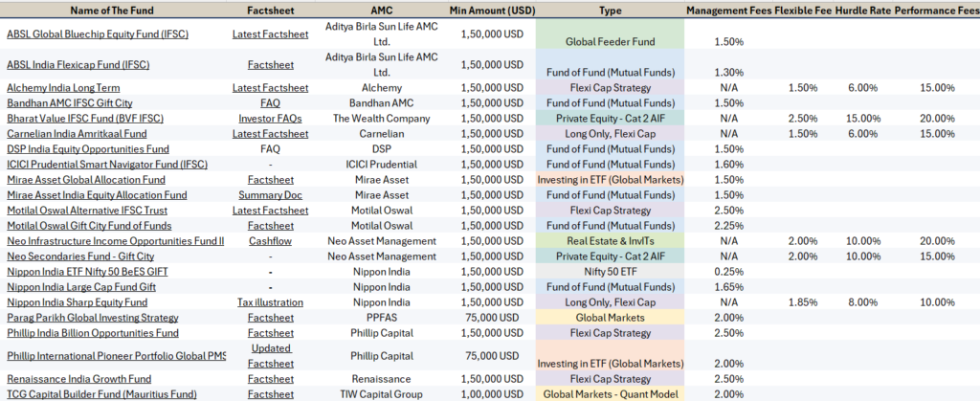980x401 pixels.
Task: Select the Hurdle Rate header
Action: click(x=862, y=11)
